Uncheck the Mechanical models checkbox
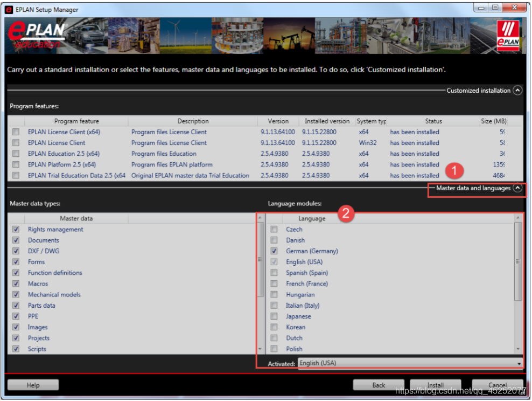 click(16, 295)
